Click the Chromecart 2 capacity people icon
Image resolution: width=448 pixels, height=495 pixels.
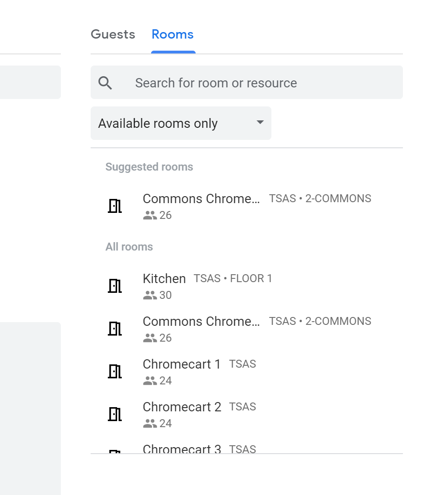150,423
